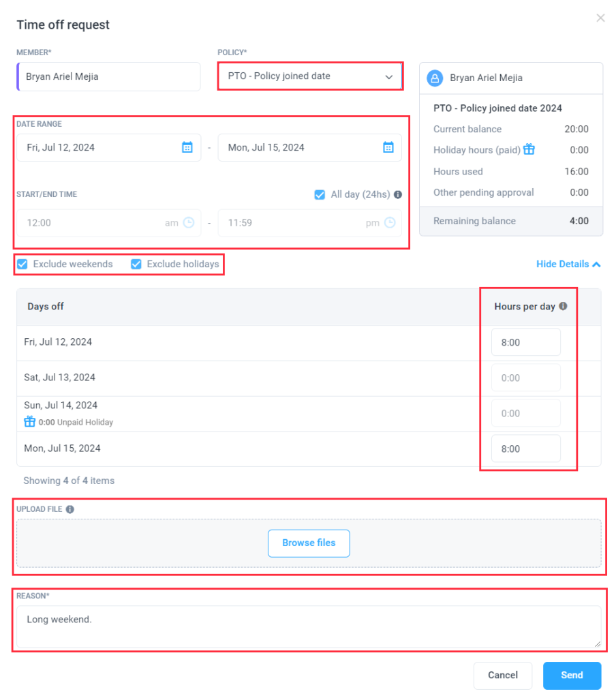Click the All day info icon
This screenshot has height=698, width=616.
click(x=398, y=195)
